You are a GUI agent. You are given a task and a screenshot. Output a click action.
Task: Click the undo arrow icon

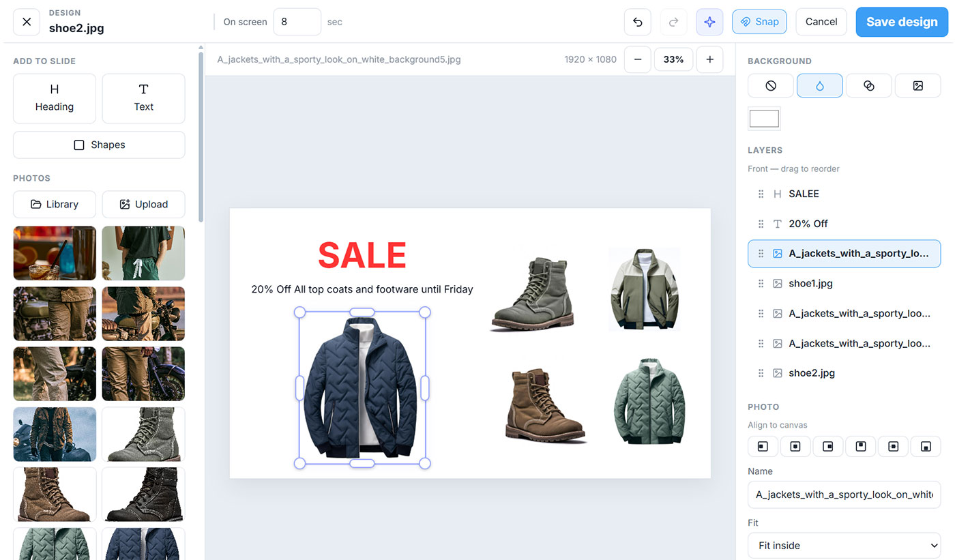pyautogui.click(x=638, y=22)
